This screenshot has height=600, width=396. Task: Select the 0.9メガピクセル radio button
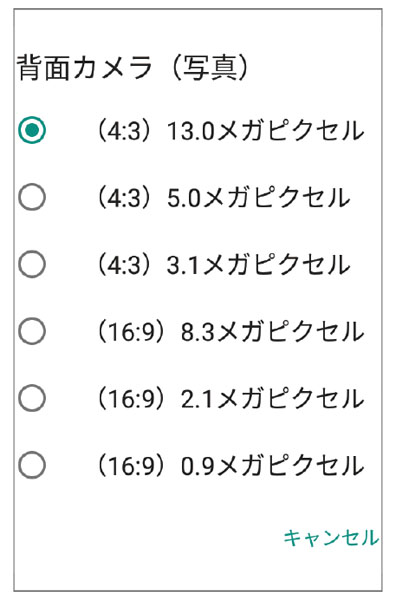pos(32,465)
